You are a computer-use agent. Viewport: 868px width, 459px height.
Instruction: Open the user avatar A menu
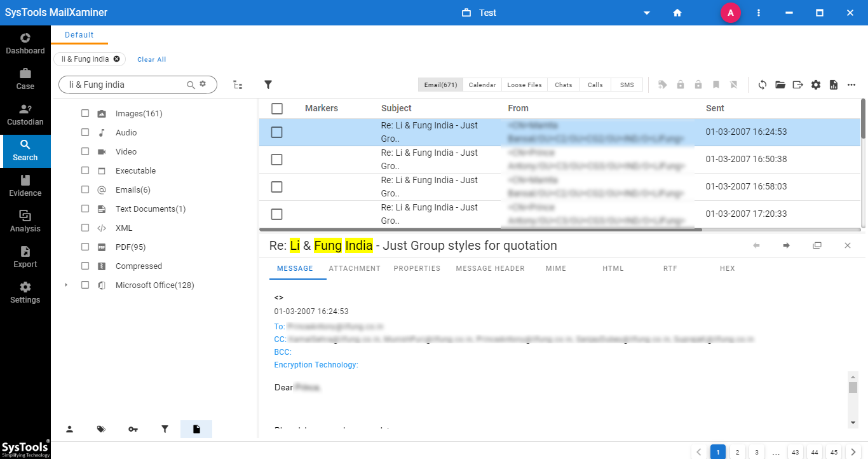[x=731, y=13]
